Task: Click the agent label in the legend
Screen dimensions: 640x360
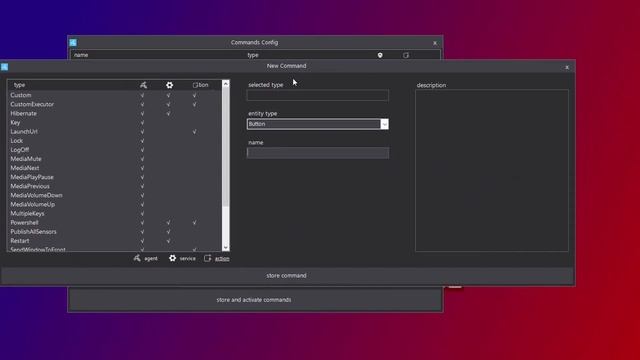Action: (151, 258)
